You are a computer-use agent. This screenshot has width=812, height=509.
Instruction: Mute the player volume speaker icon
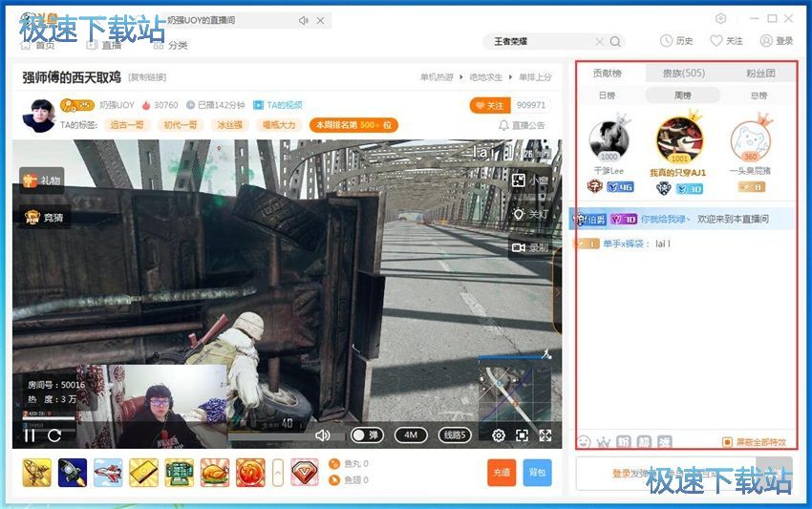pos(323,435)
